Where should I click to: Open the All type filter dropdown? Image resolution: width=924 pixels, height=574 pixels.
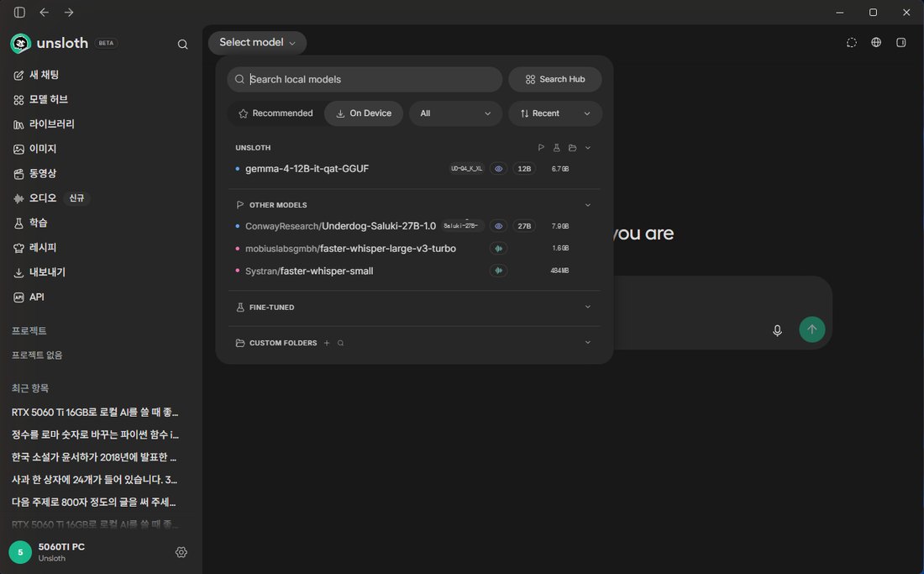coord(455,113)
